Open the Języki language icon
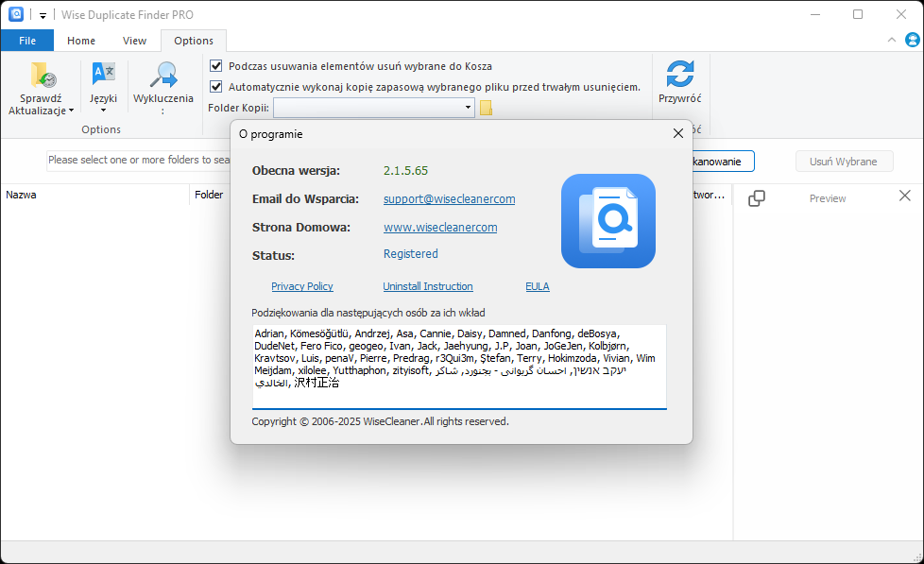This screenshot has height=564, width=924. click(103, 74)
